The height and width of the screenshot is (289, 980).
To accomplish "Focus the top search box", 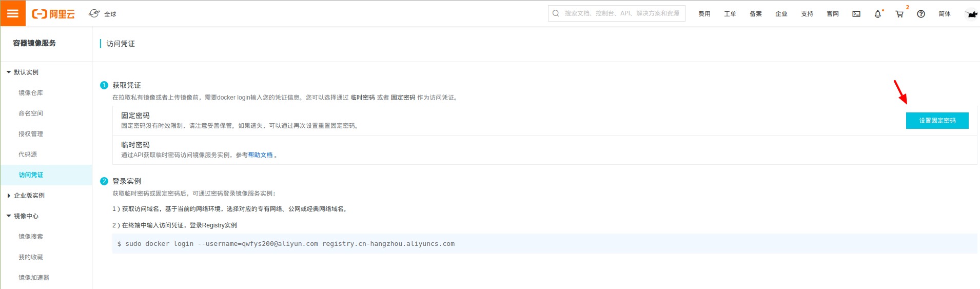I will 616,13.
